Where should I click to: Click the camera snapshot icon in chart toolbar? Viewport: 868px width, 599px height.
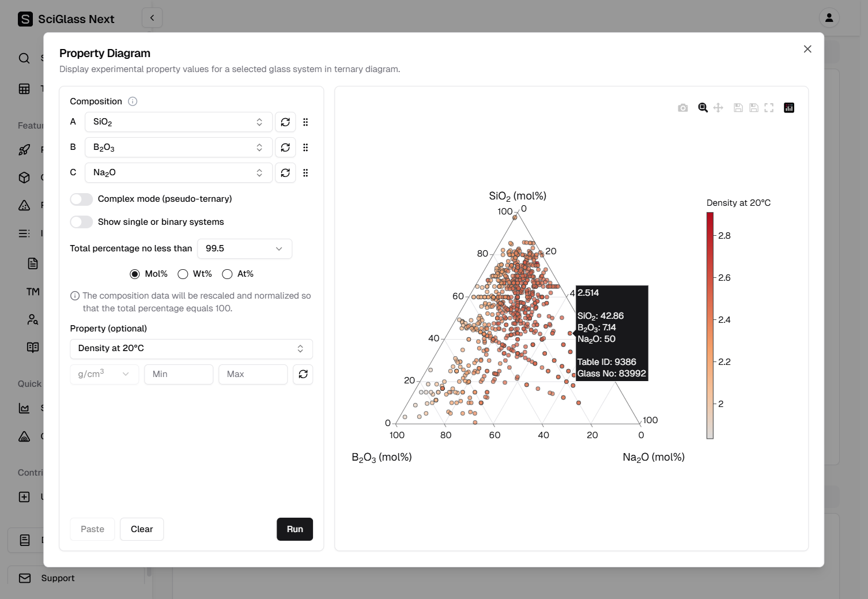coord(683,108)
